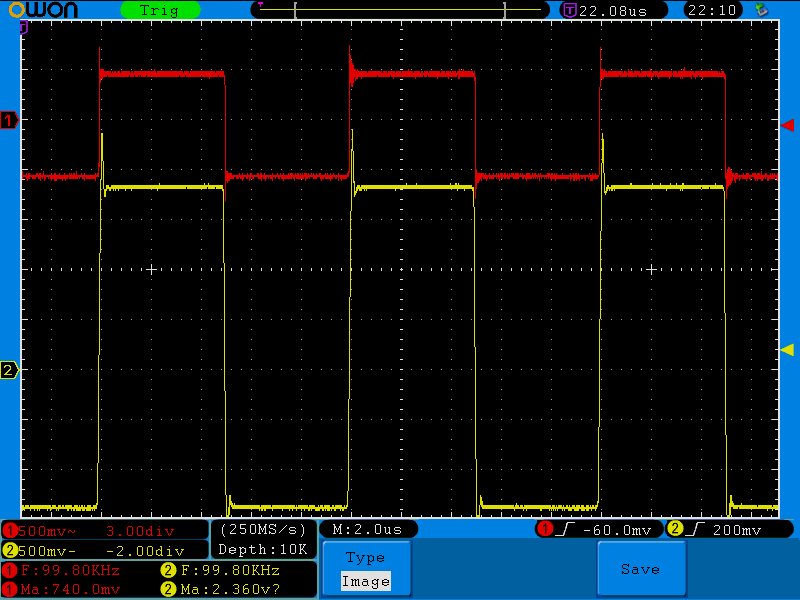
Task: Click the channel 2 500mv scale readout
Action: (x=47, y=551)
